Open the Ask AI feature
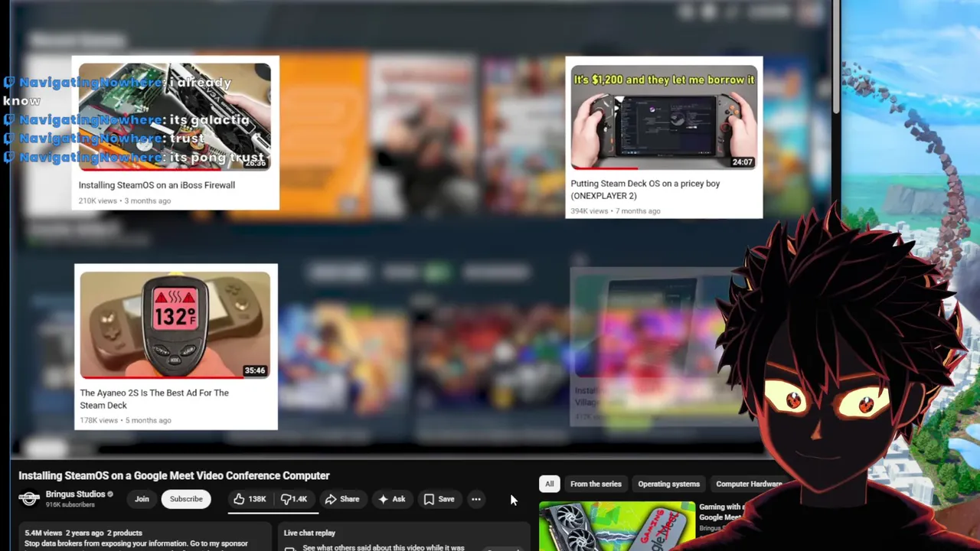Viewport: 980px width, 551px height. (391, 499)
